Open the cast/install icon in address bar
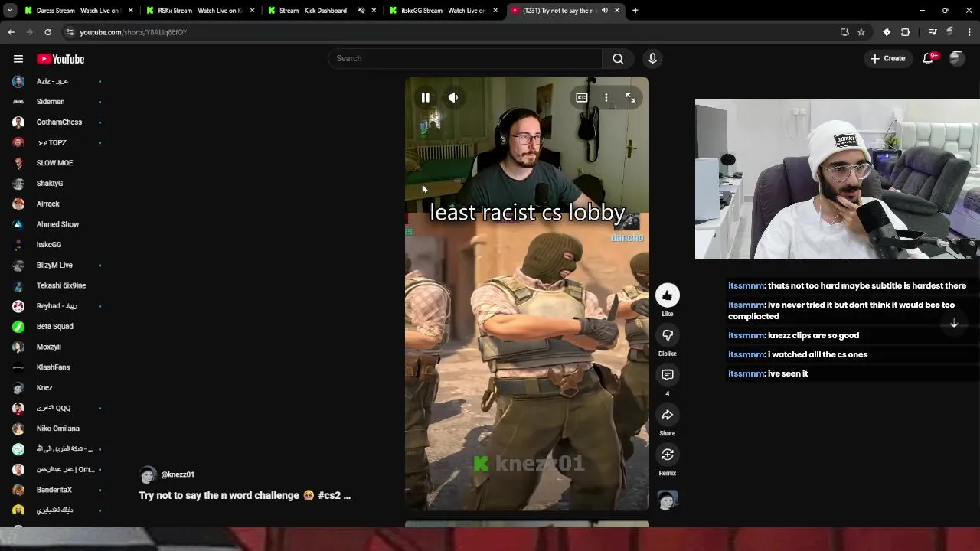 (844, 32)
